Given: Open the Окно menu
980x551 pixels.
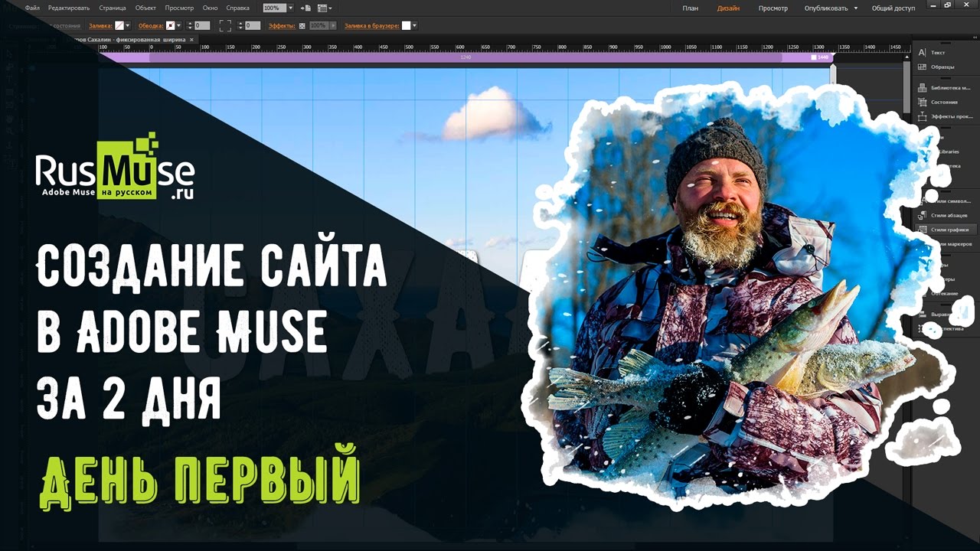Looking at the screenshot, I should (x=210, y=8).
